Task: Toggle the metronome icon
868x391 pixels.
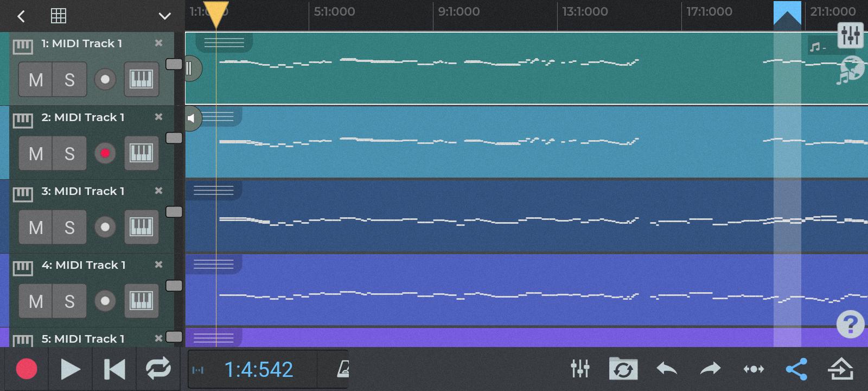Action: (x=343, y=370)
